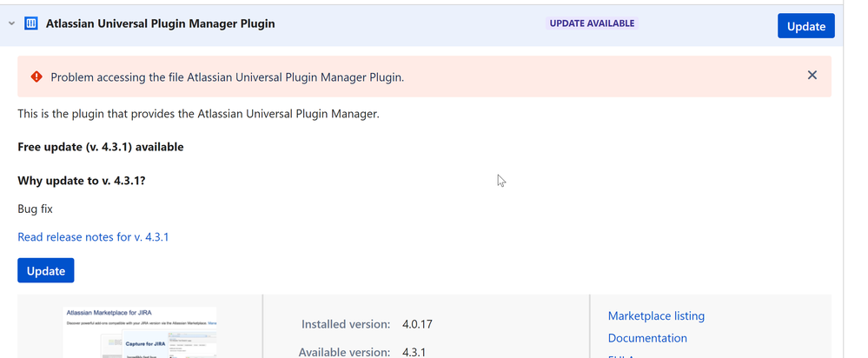The image size is (868, 358).
Task: Collapse the Atlassian Universal Plugin Manager Plugin row
Action: (x=11, y=23)
